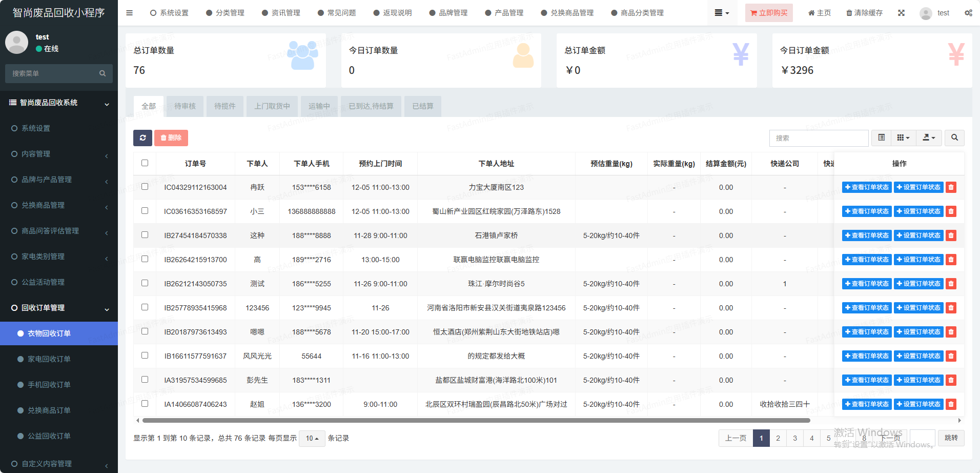Select checkbox for order IB27454184570338
This screenshot has width=980, height=473.
click(145, 235)
